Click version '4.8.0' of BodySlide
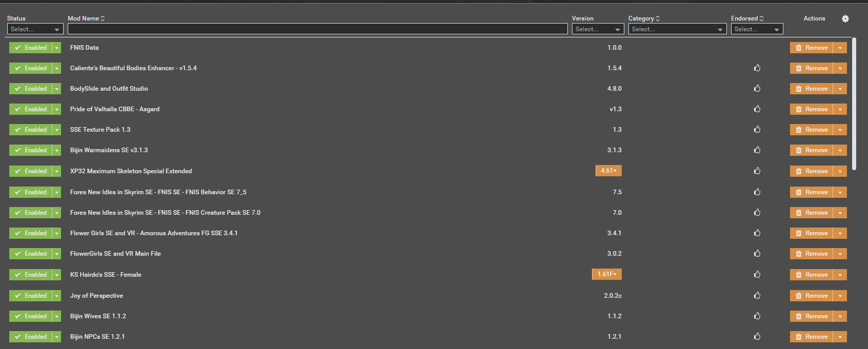The width and height of the screenshot is (868, 349). tap(615, 89)
